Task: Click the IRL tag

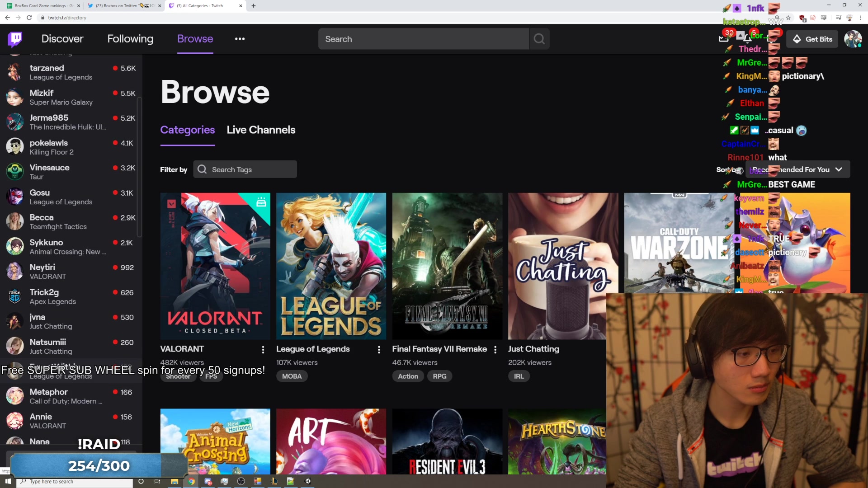Action: (x=519, y=376)
